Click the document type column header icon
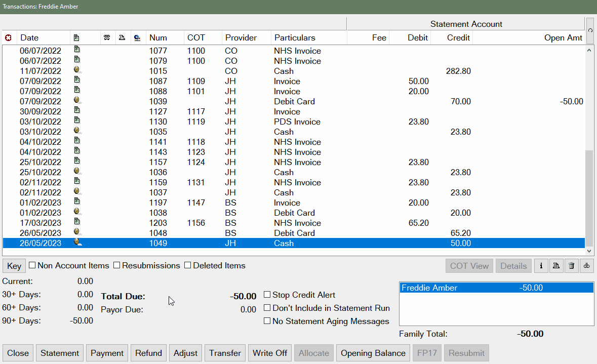The height and width of the screenshot is (364, 597). coord(76,37)
